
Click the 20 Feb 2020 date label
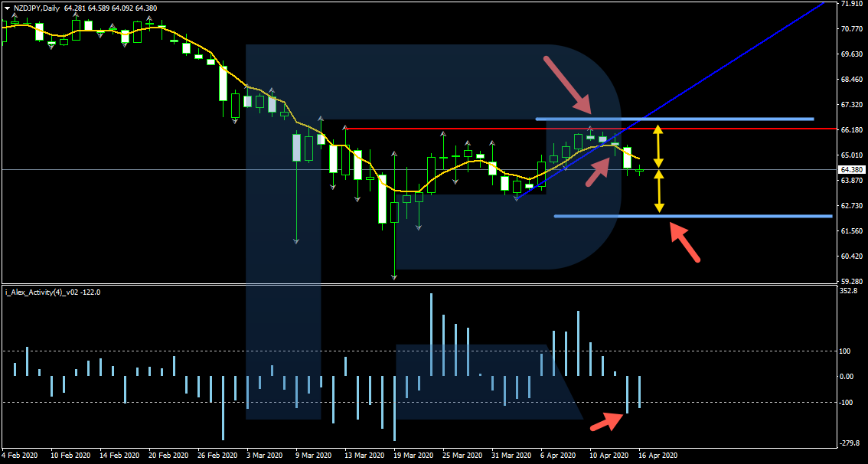168,455
